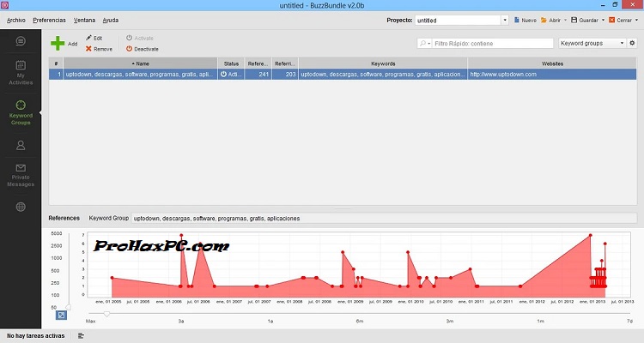
Task: Expand the Guardar dropdown arrow
Action: coord(603,20)
